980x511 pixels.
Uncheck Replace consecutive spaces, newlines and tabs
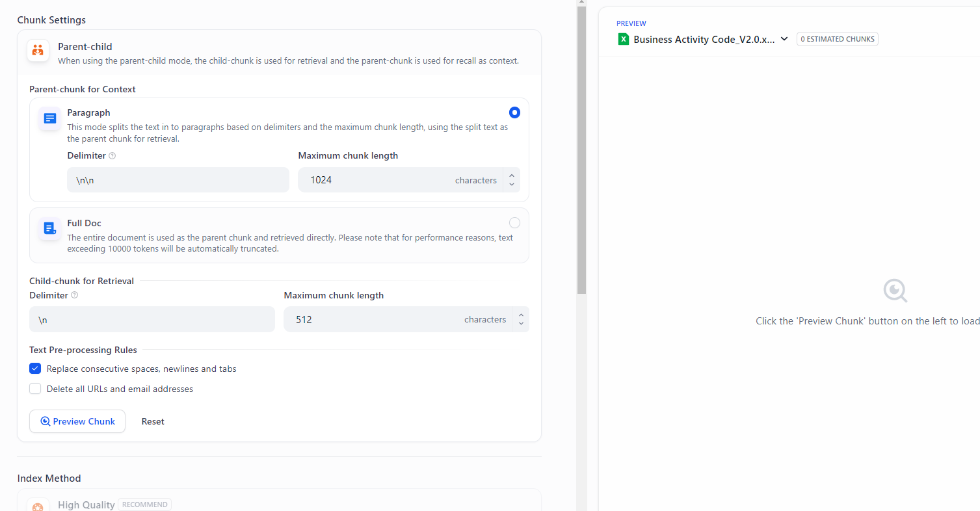(x=35, y=369)
